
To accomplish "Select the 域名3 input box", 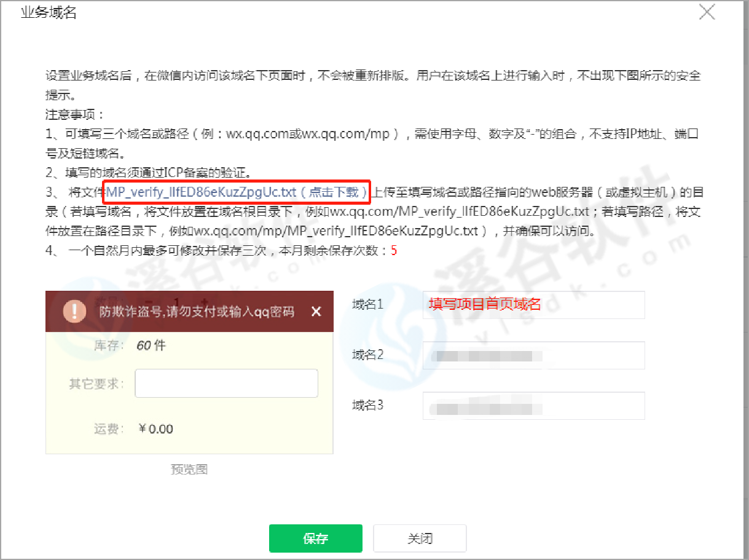I will [x=533, y=406].
